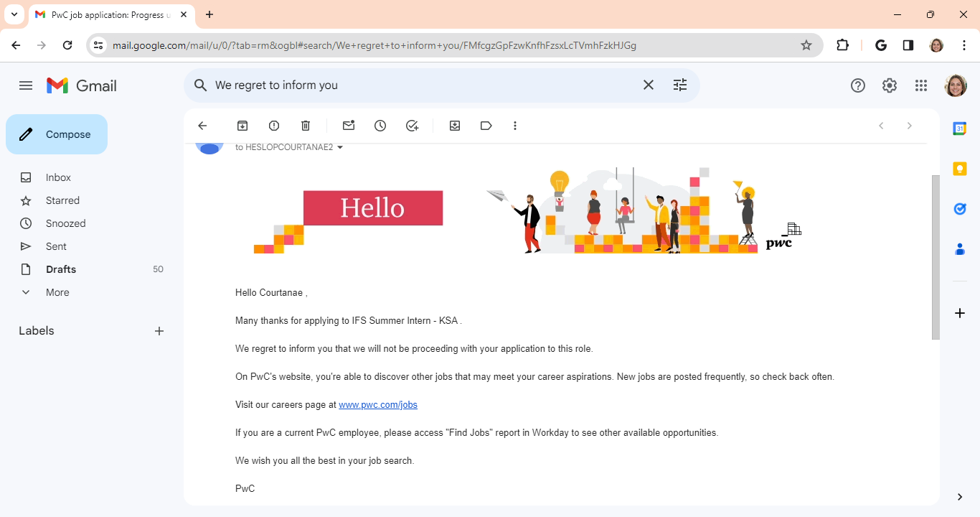980x517 pixels.
Task: Open Contacts side panel
Action: [x=960, y=249]
